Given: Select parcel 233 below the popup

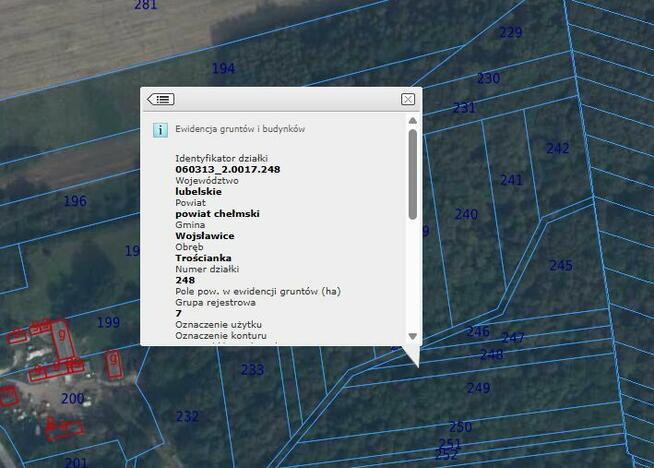Looking at the screenshot, I should coord(252,369).
